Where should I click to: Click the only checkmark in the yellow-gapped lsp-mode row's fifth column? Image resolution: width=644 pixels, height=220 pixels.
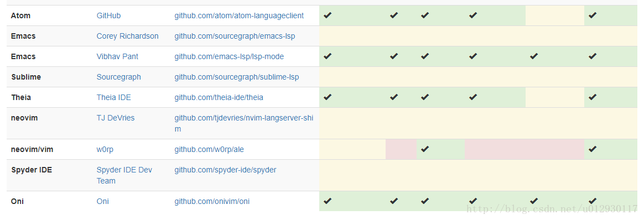tap(533, 56)
